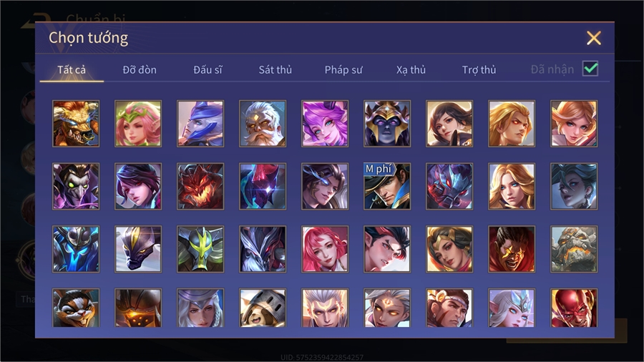Toggle the Đã nhận checkbox
Viewport: 644px width, 362px height.
[590, 69]
